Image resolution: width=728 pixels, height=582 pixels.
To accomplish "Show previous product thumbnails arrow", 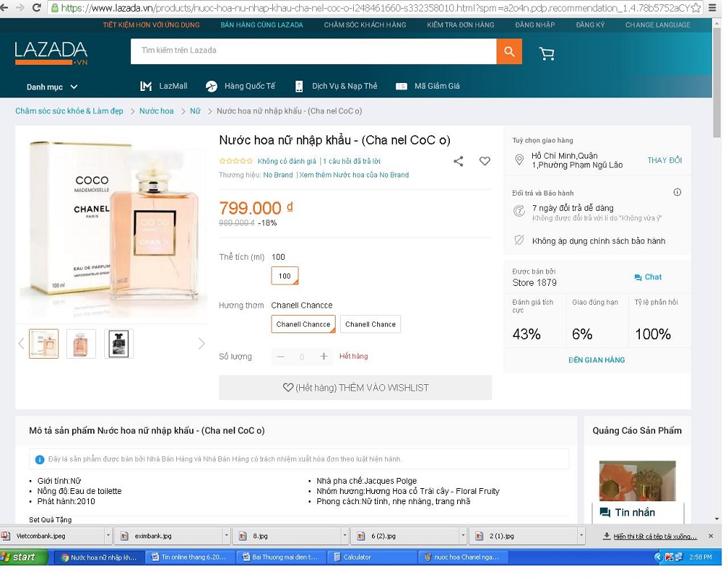I will click(21, 343).
